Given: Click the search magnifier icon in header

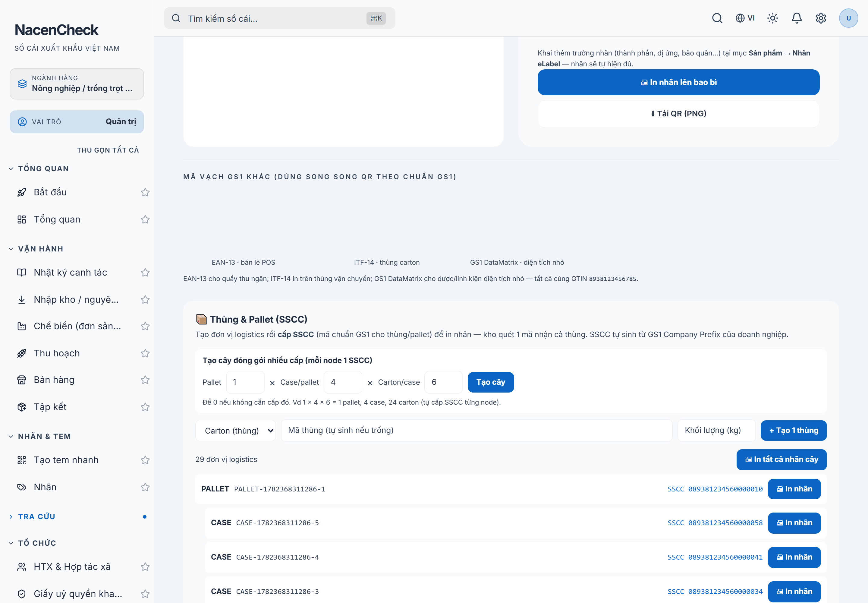Looking at the screenshot, I should pos(717,18).
